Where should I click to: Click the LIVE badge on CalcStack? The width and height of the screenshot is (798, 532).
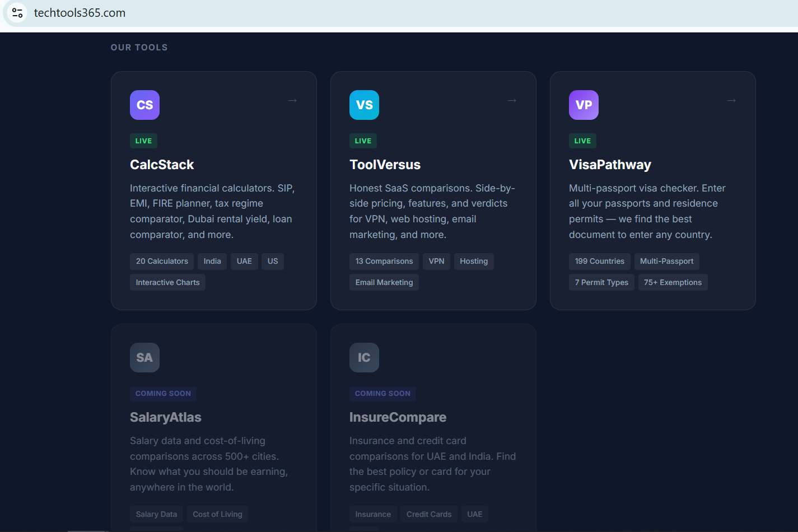click(x=143, y=141)
